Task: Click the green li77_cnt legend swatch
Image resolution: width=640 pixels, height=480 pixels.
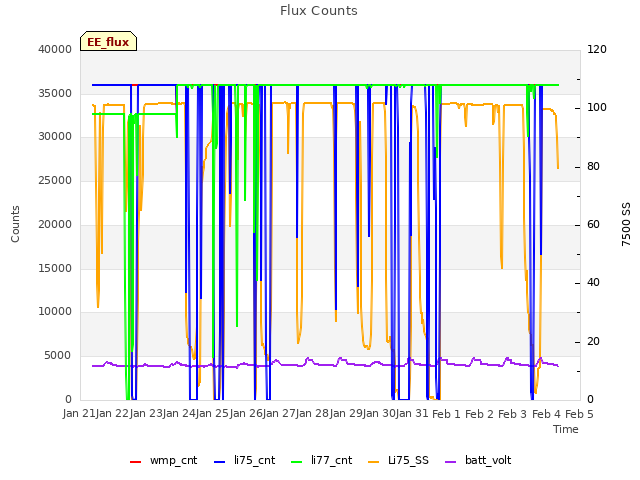Action: coord(296,462)
